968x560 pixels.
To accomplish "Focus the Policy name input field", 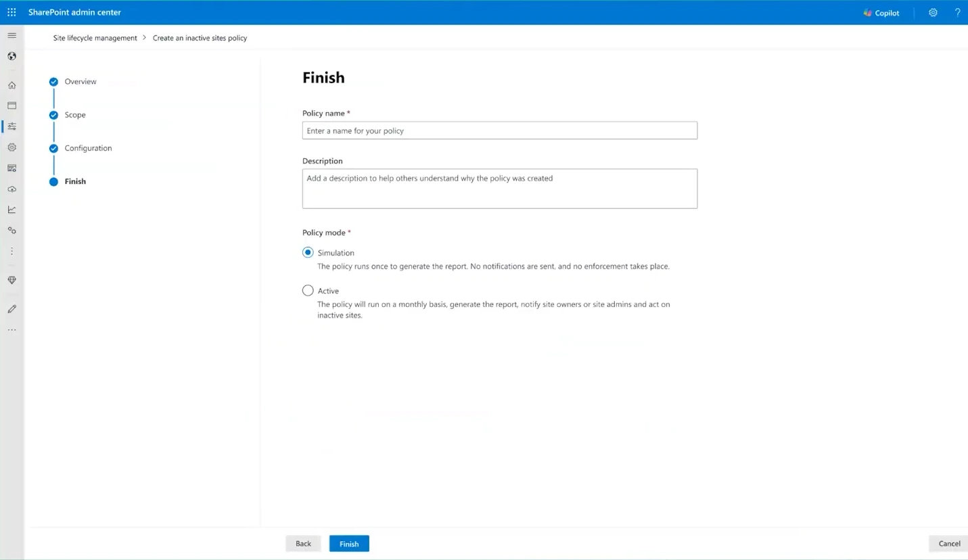I will click(500, 131).
